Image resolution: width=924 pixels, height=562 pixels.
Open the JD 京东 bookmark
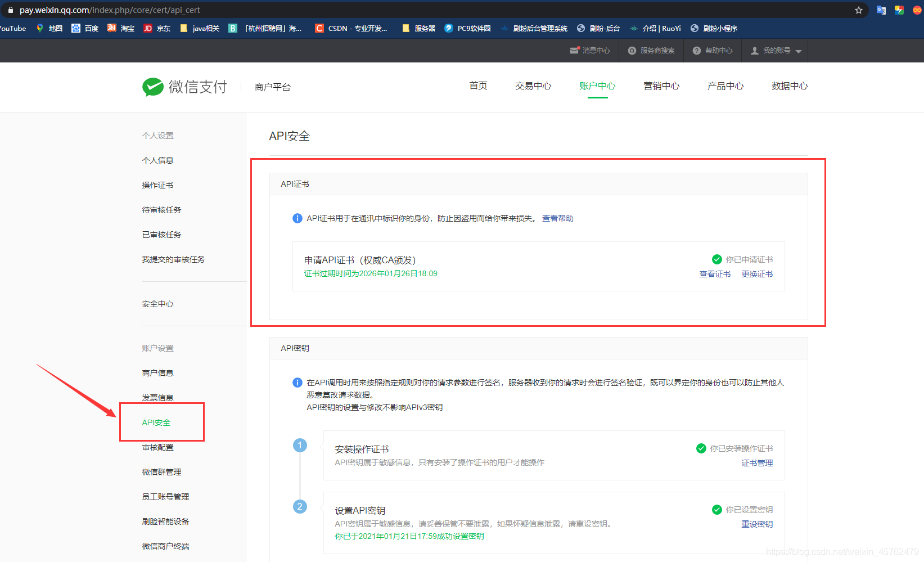point(157,28)
